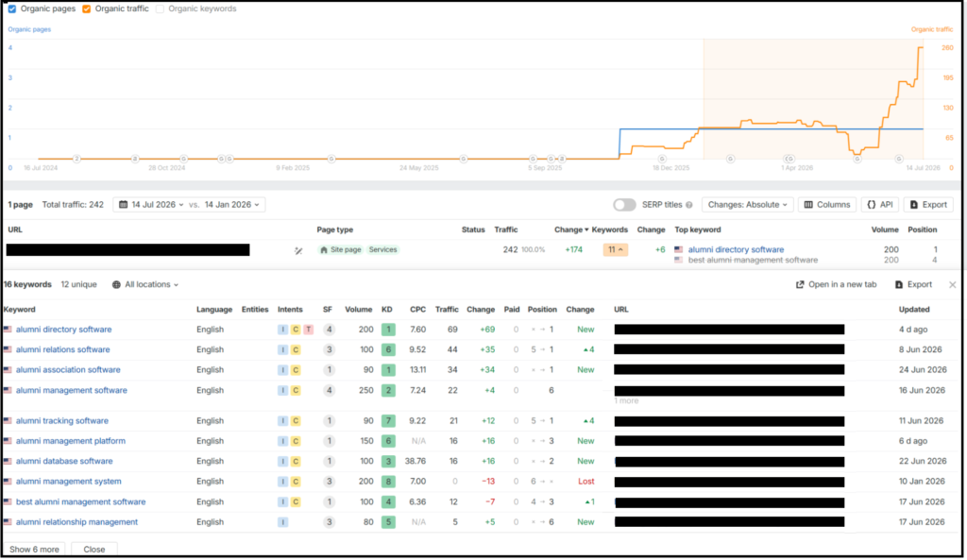Click the US flag beside alumni database software
The height and width of the screenshot is (560, 967).
pos(8,462)
